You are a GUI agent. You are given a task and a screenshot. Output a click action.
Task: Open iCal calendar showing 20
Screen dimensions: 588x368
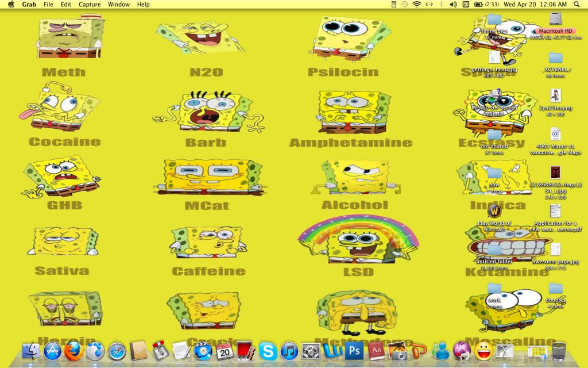tap(225, 351)
